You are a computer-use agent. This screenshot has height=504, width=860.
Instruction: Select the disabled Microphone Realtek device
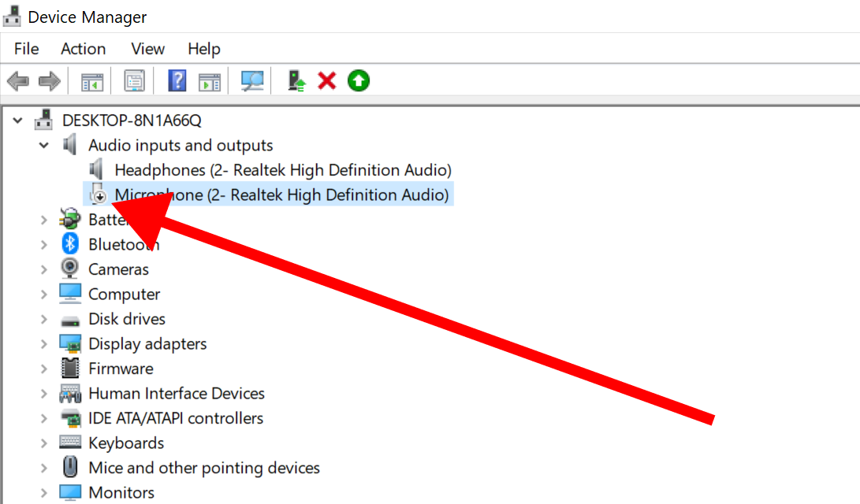point(282,195)
